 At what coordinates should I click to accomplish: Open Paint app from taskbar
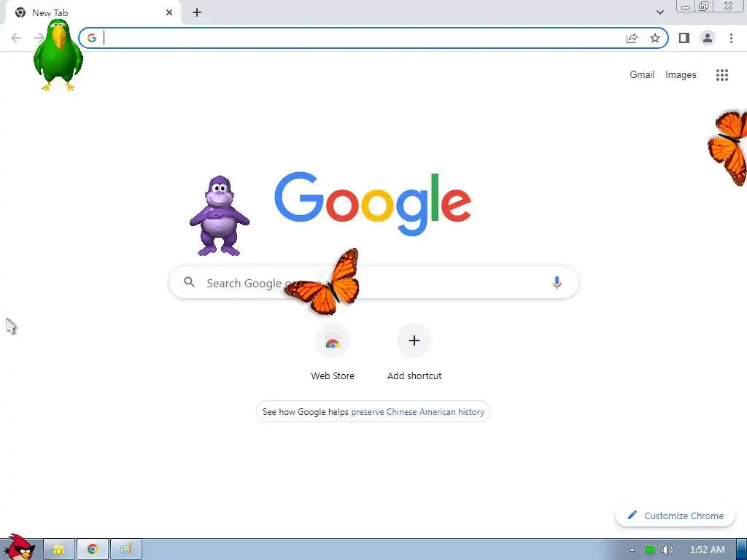[x=125, y=550]
